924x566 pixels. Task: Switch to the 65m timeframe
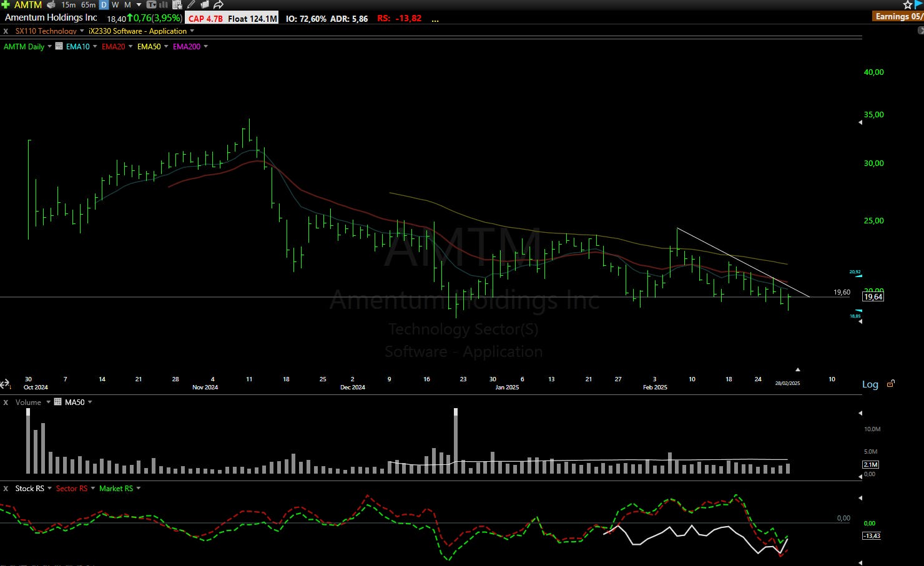click(x=89, y=4)
